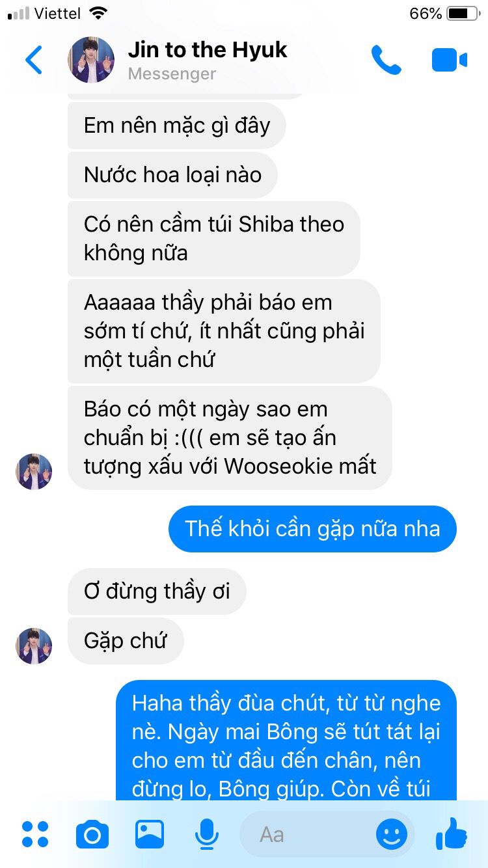Tap the 'Gặp chứ' message bubble
The width and height of the screenshot is (488, 868).
126,640
